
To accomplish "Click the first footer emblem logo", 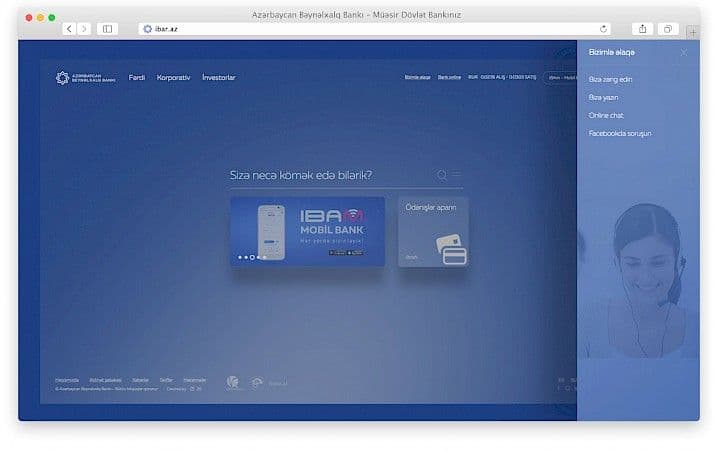I will pos(233,383).
